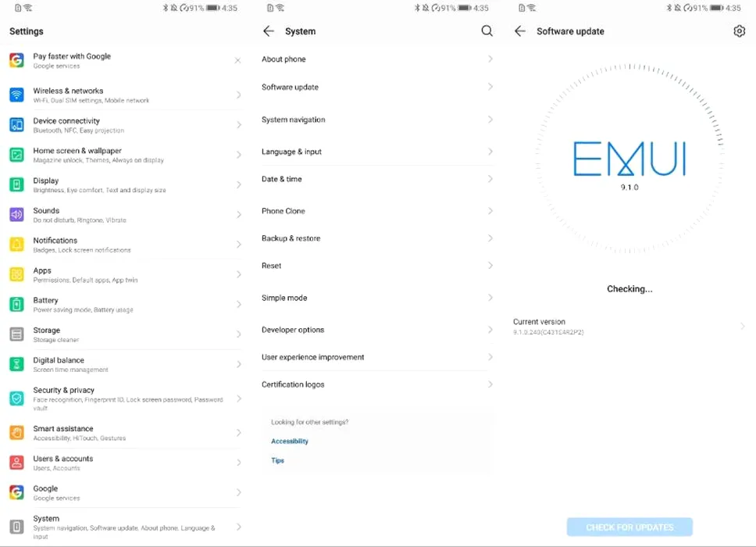Expand the About phone chevron
This screenshot has width=756, height=547.
(x=490, y=59)
